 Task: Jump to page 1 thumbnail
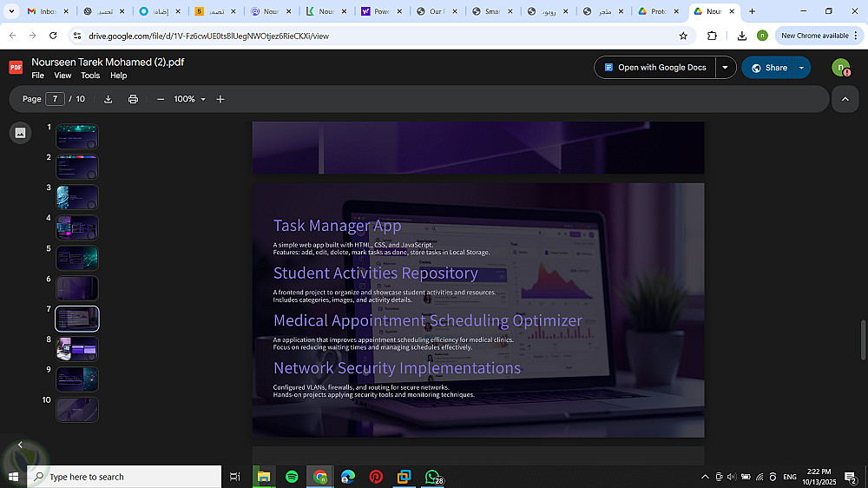pyautogui.click(x=77, y=136)
